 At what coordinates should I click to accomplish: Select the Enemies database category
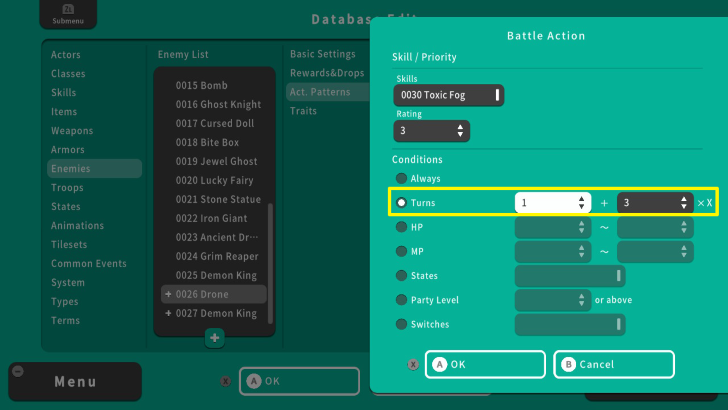pyautogui.click(x=95, y=169)
